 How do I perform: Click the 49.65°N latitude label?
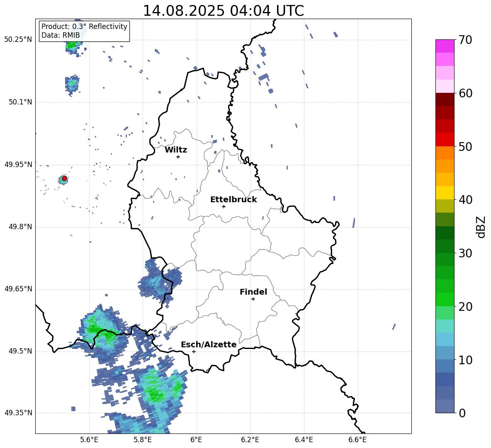pos(18,289)
